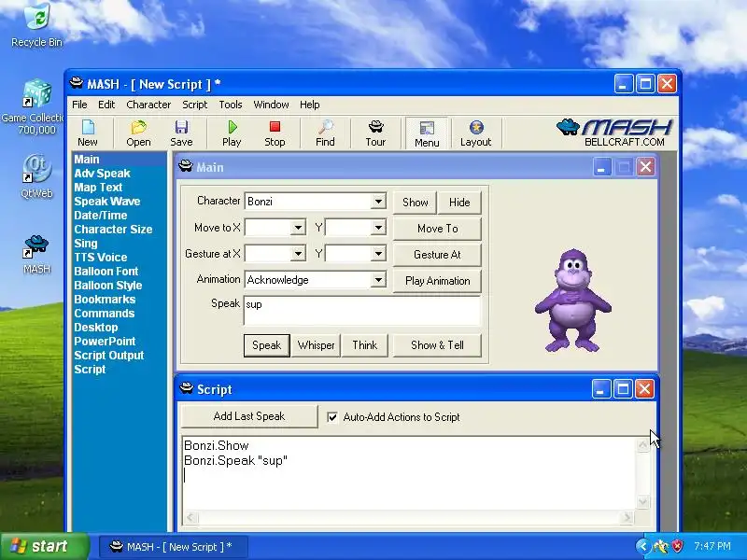Viewport: 747px width, 560px height.
Task: Click the Play Animation button
Action: click(437, 281)
